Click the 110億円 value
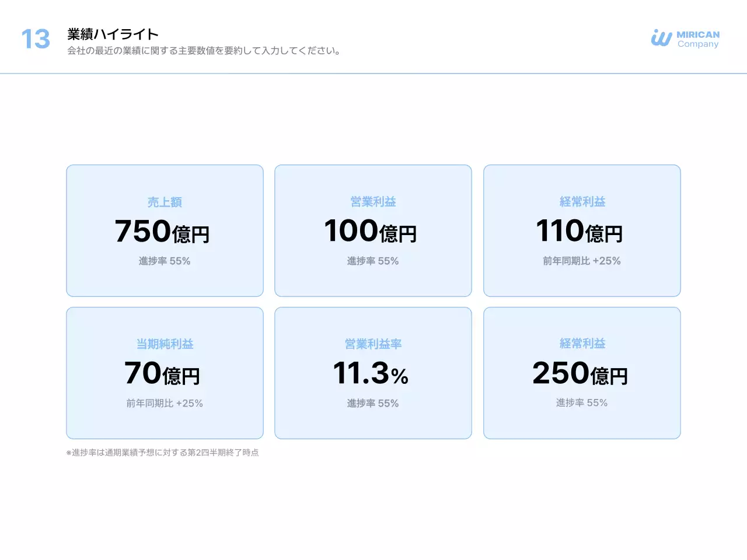747x560 pixels. (580, 231)
